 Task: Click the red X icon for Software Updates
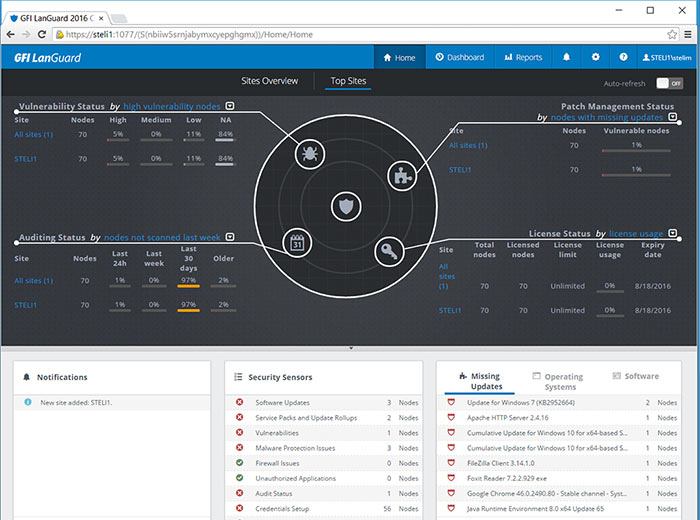(240, 402)
